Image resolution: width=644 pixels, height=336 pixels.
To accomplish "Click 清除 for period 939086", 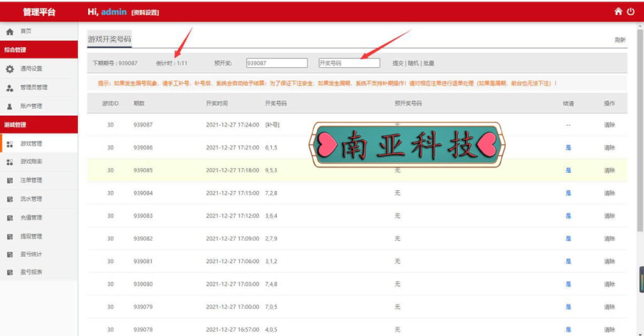I will 609,148.
